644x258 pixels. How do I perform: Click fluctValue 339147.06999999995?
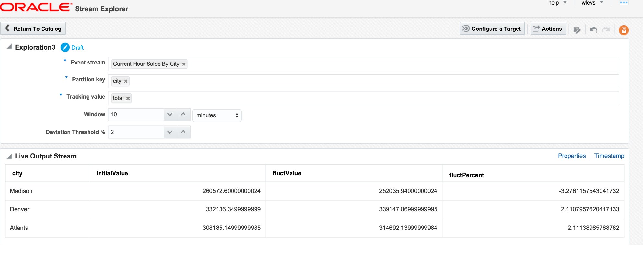408,209
